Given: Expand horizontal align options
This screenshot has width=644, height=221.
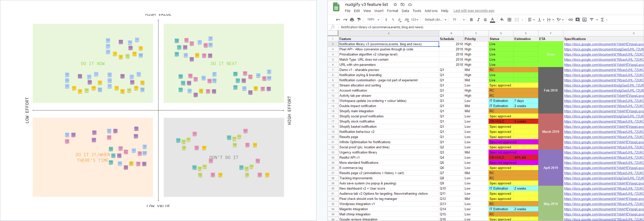Looking at the screenshot, I should coord(531,20).
